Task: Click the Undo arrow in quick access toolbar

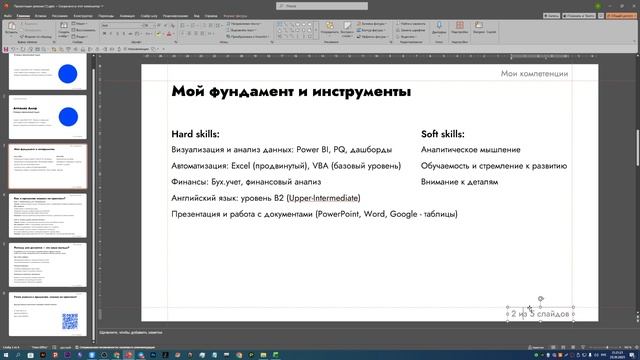Action: (13, 49)
